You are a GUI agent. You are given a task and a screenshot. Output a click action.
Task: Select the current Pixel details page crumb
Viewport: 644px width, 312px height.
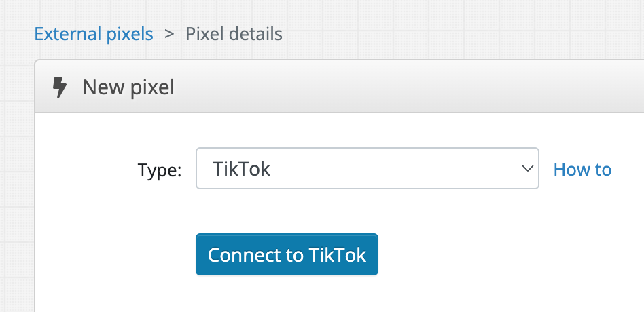coord(234,33)
